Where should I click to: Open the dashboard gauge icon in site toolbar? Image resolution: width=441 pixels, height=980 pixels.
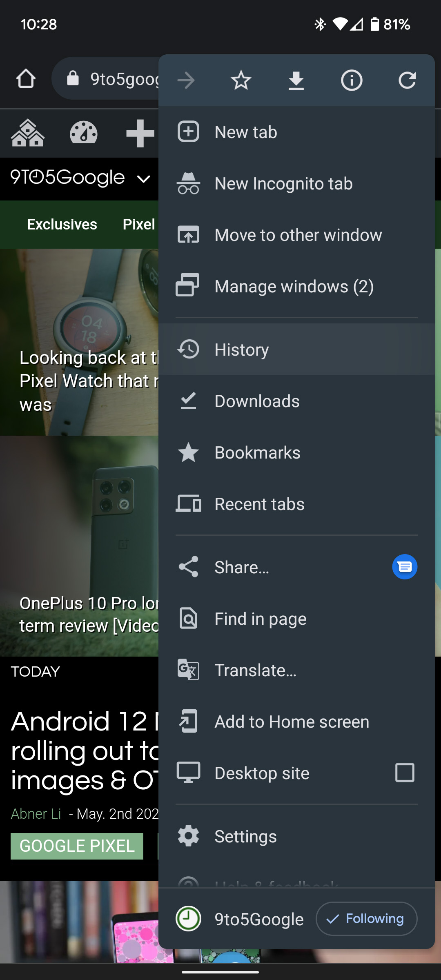(x=84, y=133)
